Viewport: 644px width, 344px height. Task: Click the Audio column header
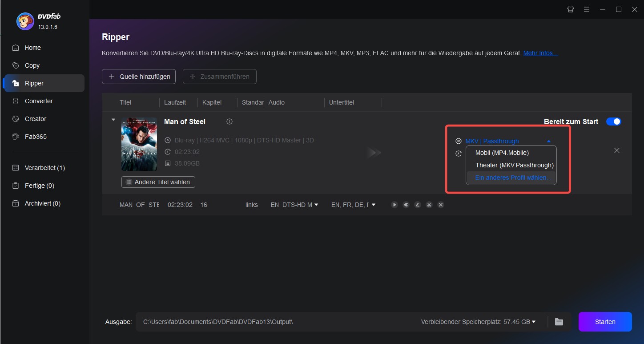coord(276,102)
